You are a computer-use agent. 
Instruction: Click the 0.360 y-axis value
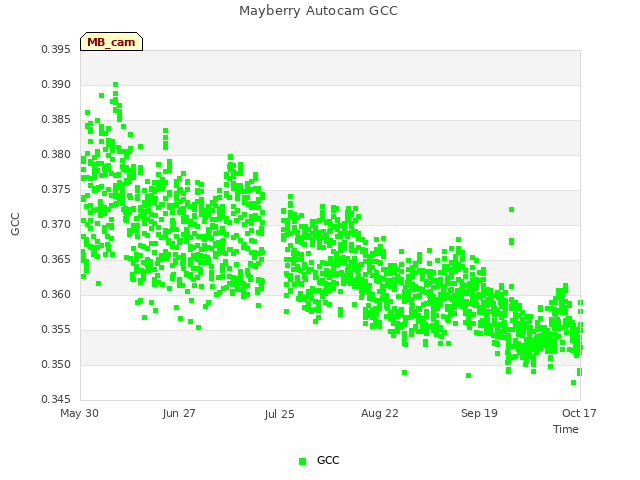[56, 295]
